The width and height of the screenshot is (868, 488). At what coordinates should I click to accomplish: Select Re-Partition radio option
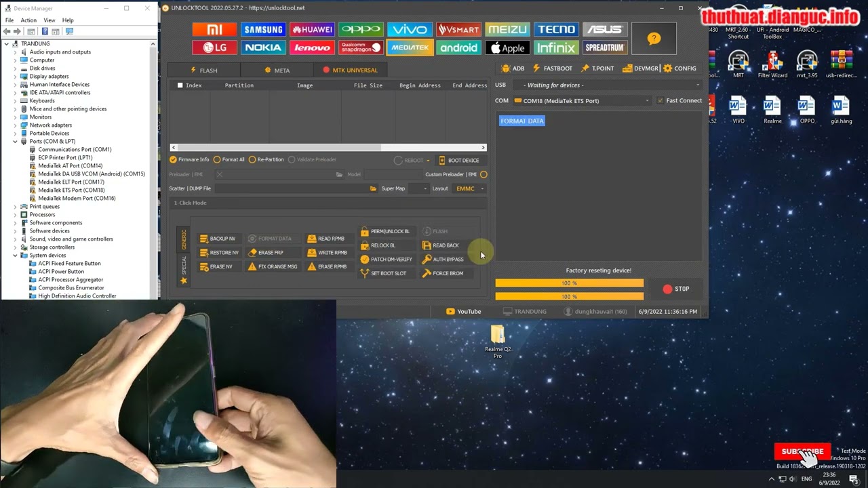(266, 159)
